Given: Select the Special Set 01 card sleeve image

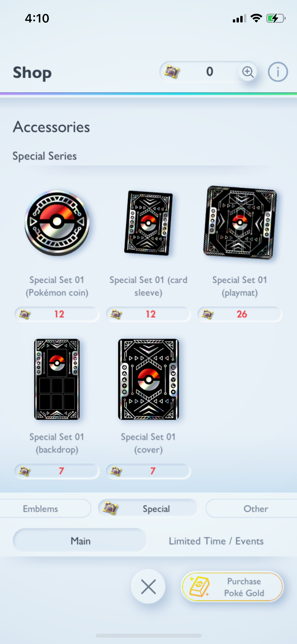Looking at the screenshot, I should point(148,223).
